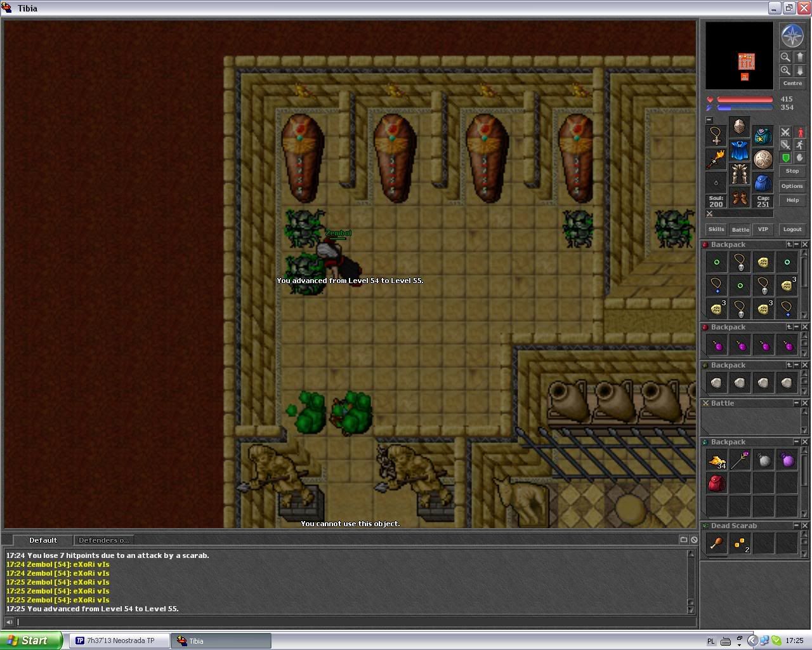Select first purple mana flask
812x650 pixels.
(717, 345)
